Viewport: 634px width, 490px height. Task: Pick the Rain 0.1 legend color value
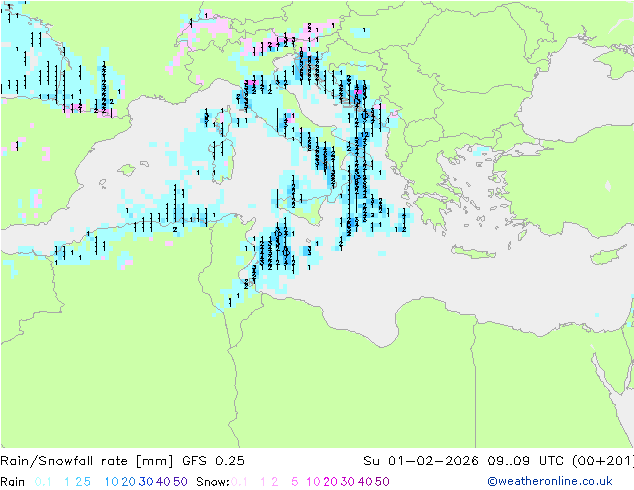(x=43, y=482)
